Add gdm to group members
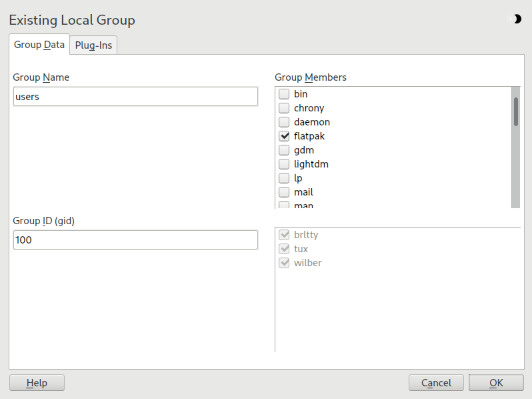Image resolution: width=532 pixels, height=399 pixels. point(284,150)
